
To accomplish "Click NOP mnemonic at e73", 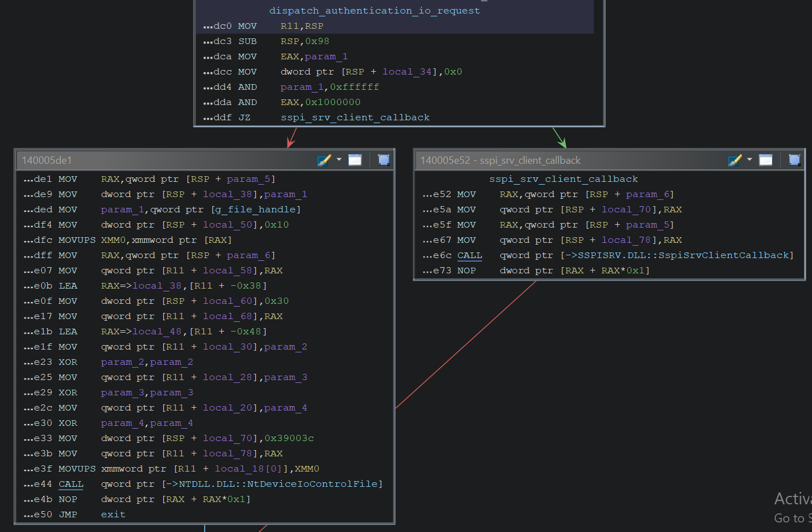I will point(466,271).
